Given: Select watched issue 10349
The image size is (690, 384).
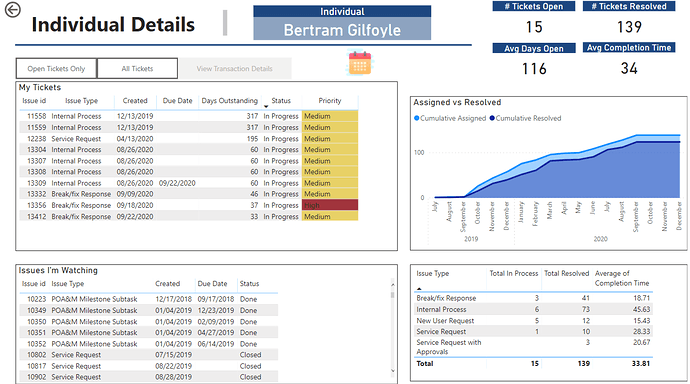Looking at the screenshot, I should point(149,310).
